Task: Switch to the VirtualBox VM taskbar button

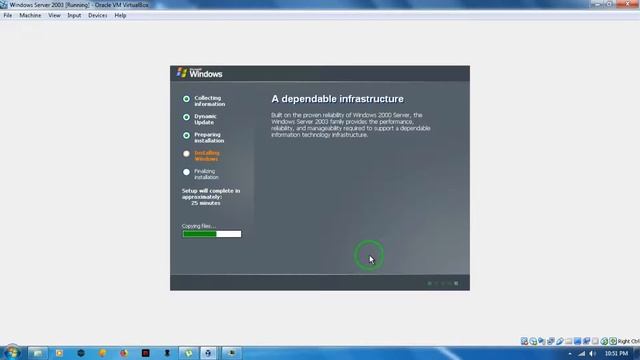Action: [208, 353]
